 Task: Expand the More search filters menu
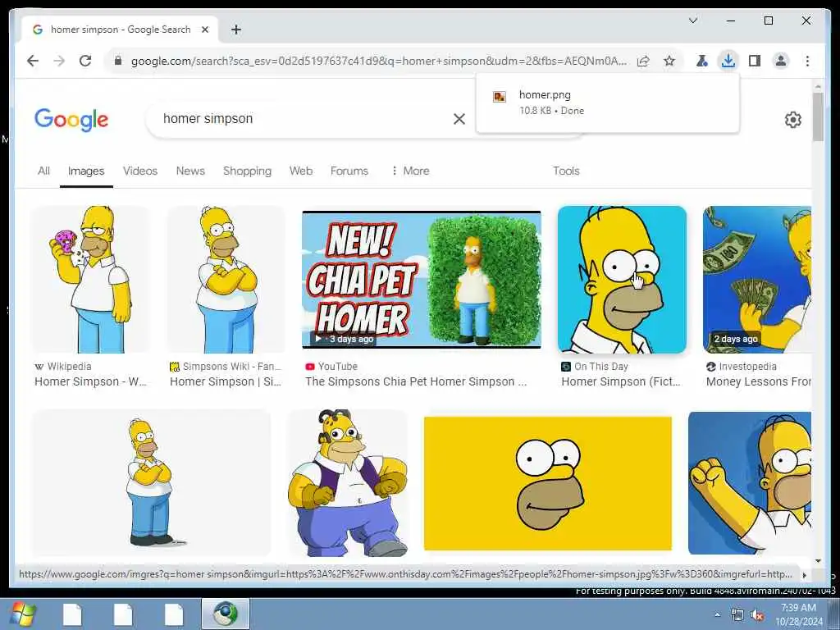pyautogui.click(x=410, y=171)
